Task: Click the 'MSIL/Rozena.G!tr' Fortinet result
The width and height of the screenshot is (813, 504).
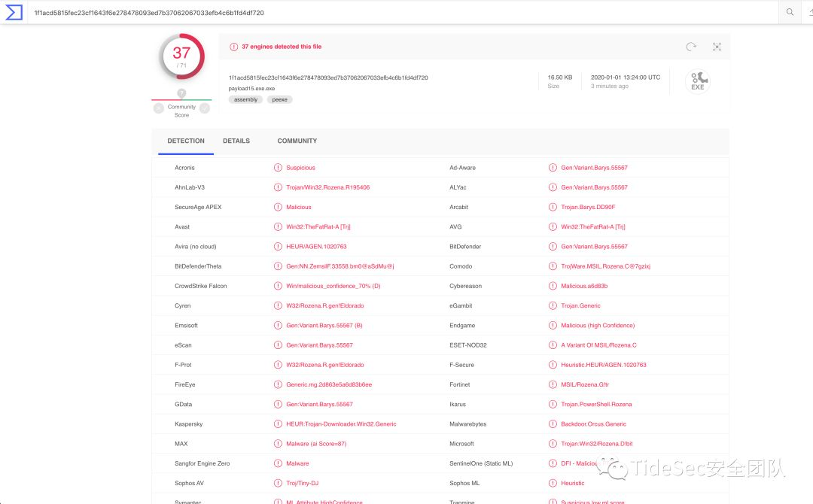Action: pos(585,385)
